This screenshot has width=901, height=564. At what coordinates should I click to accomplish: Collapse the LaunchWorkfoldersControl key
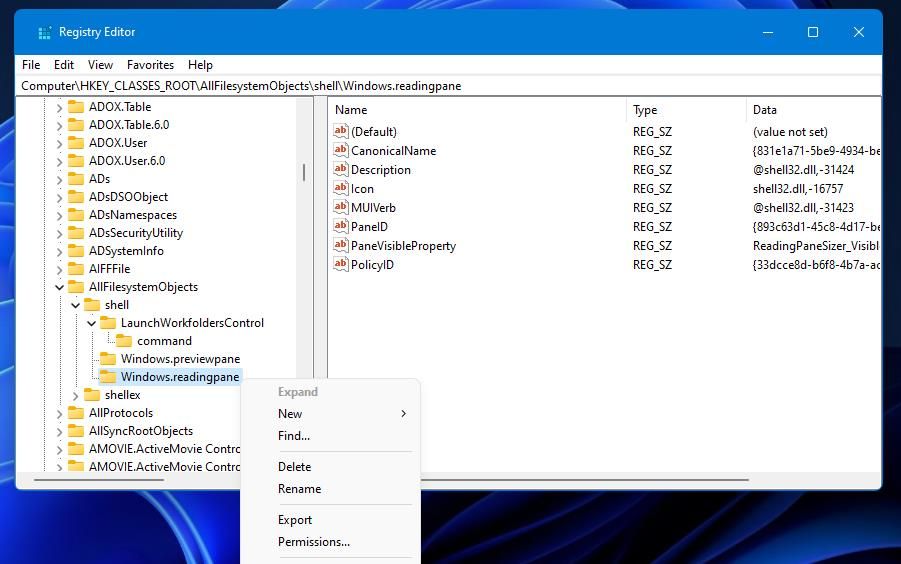(x=91, y=323)
